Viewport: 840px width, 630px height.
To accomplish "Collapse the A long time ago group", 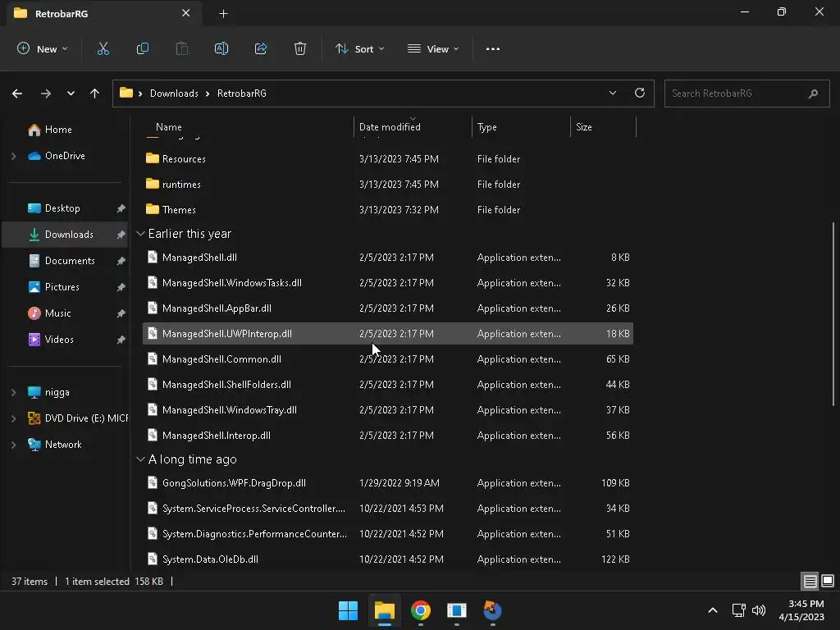I will (x=140, y=459).
